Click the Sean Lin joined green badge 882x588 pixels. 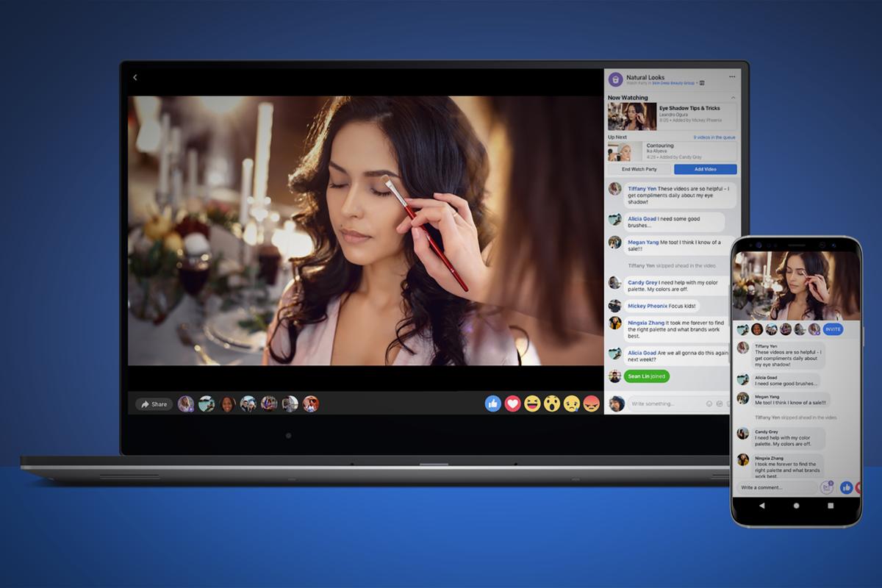pos(647,376)
